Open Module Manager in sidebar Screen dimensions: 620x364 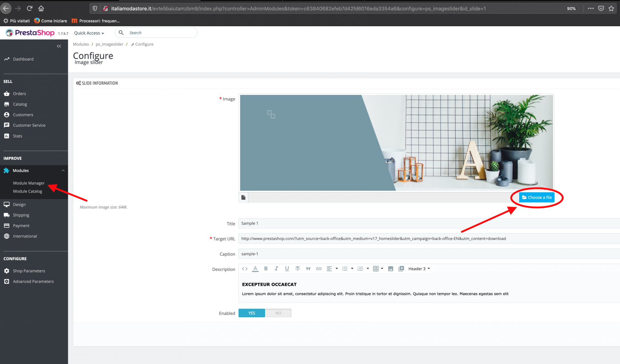pyautogui.click(x=29, y=183)
